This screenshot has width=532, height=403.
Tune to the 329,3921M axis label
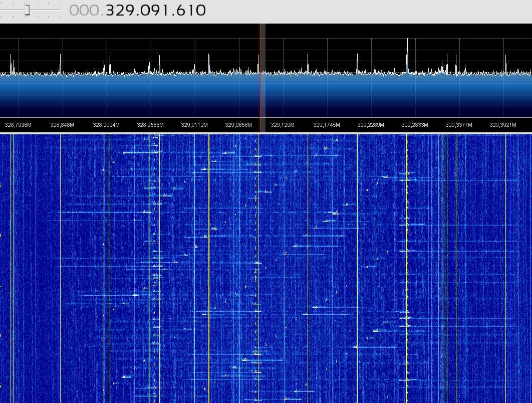coord(503,125)
